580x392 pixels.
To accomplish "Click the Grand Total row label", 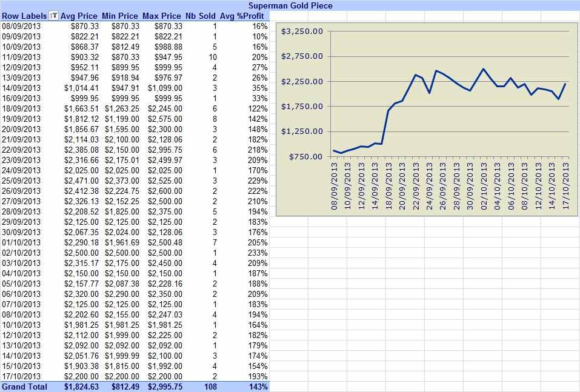I will [x=24, y=387].
